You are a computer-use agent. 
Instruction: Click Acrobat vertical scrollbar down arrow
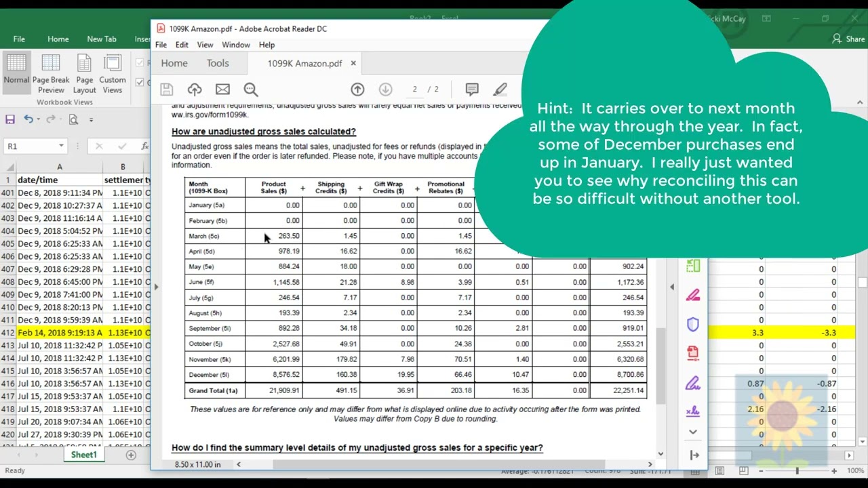pyautogui.click(x=660, y=453)
